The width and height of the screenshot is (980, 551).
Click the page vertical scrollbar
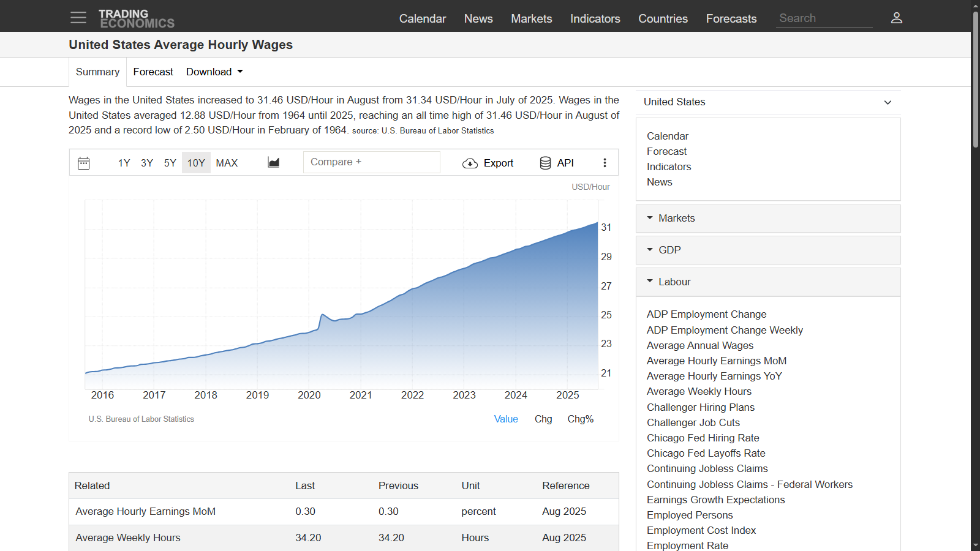click(975, 80)
